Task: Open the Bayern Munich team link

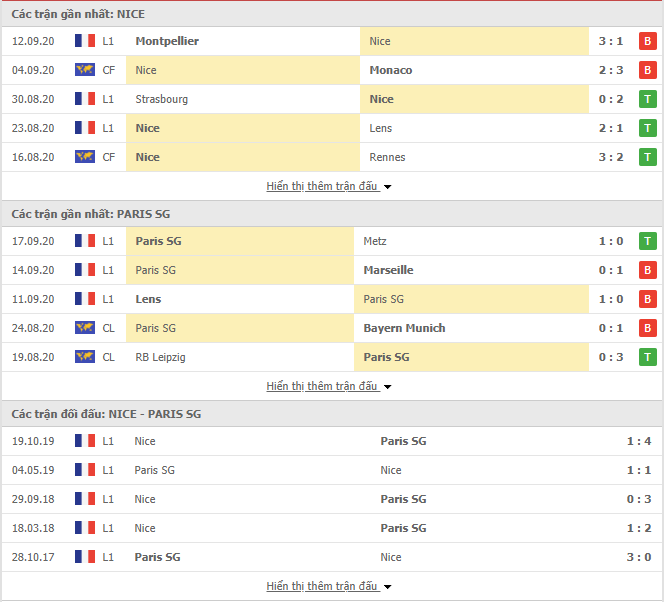Action: point(404,328)
